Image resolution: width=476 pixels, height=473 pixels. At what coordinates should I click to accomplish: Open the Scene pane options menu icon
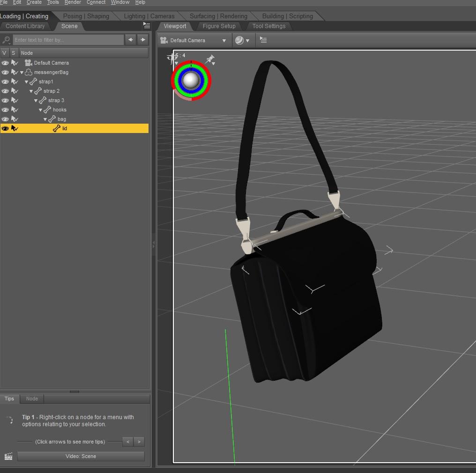tap(147, 25)
